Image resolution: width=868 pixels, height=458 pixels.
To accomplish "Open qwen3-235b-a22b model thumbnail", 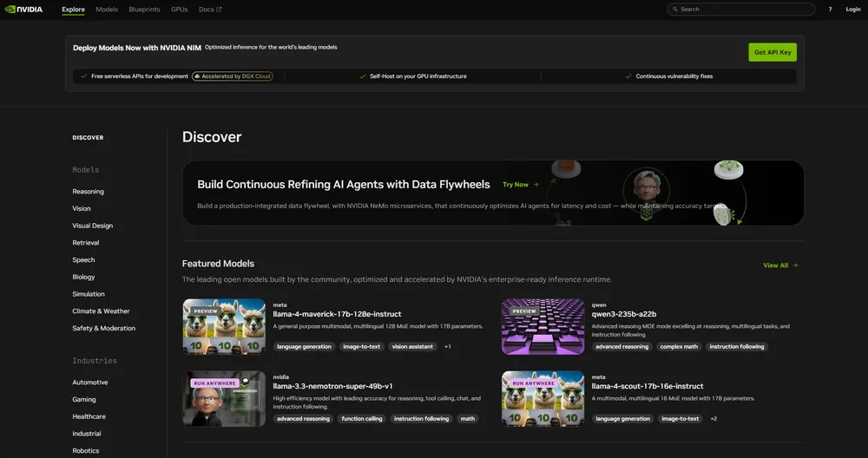I will point(542,327).
